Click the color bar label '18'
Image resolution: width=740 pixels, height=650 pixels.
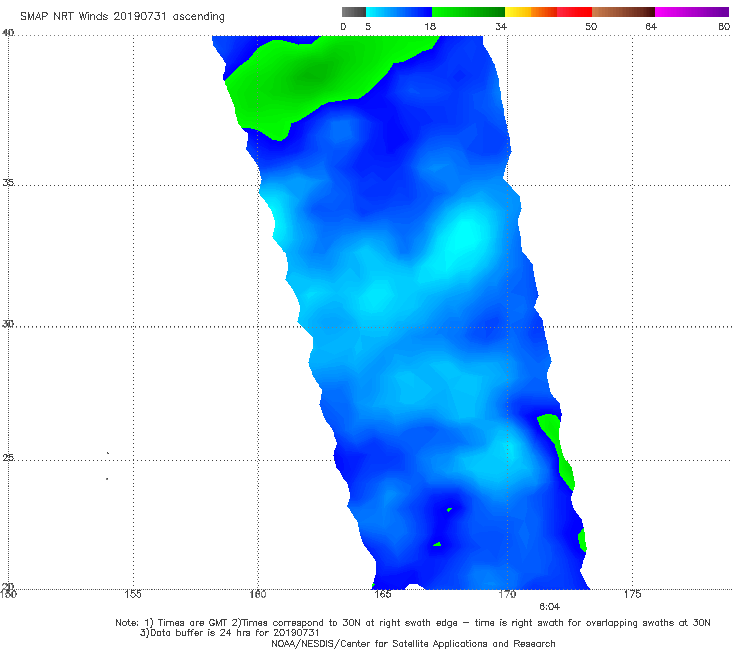[x=430, y=26]
